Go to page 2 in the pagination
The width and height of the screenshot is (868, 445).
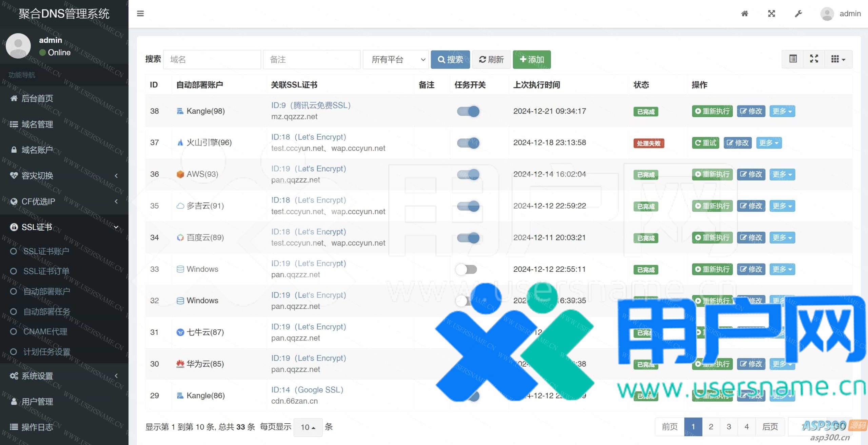pos(711,427)
